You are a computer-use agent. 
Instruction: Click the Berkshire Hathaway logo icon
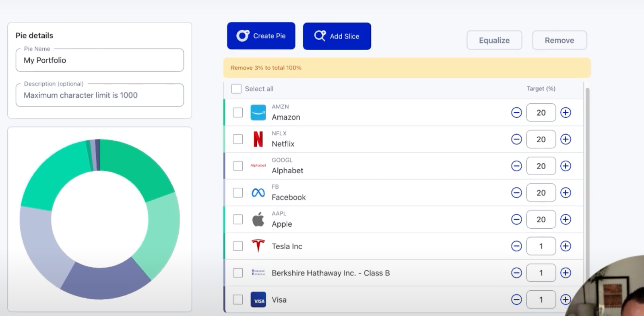(x=258, y=273)
